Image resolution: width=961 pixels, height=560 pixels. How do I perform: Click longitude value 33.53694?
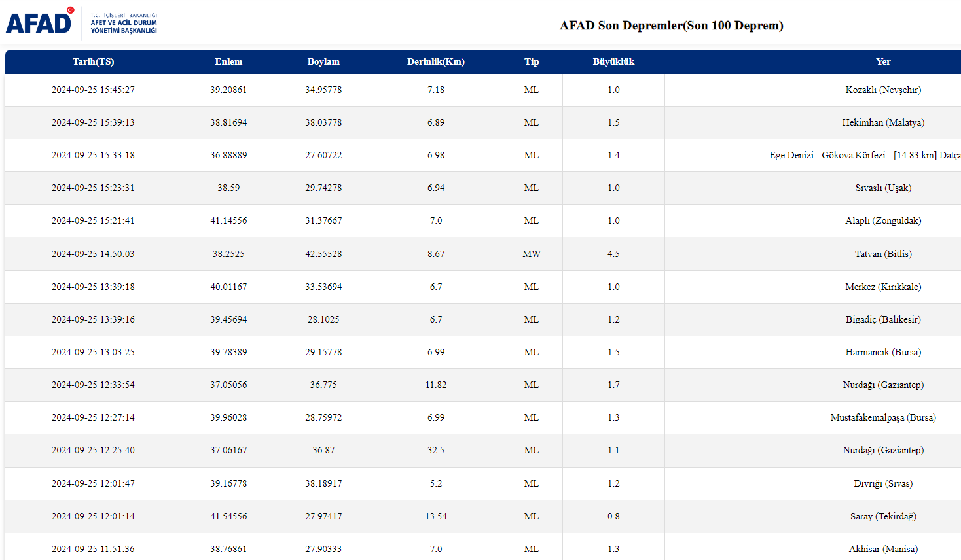[x=323, y=287]
